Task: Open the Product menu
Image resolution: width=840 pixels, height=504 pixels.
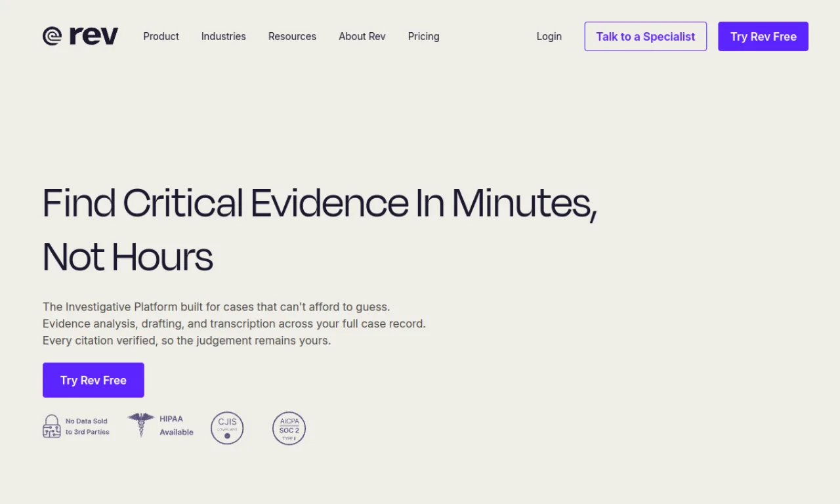Action: click(161, 37)
